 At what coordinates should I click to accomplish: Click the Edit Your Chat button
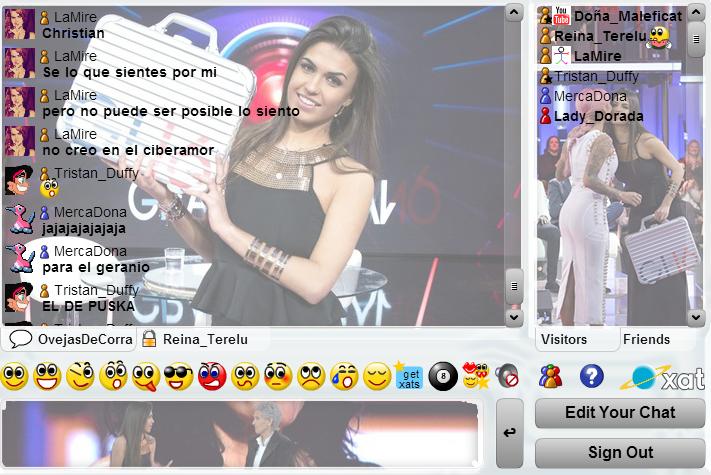(620, 412)
